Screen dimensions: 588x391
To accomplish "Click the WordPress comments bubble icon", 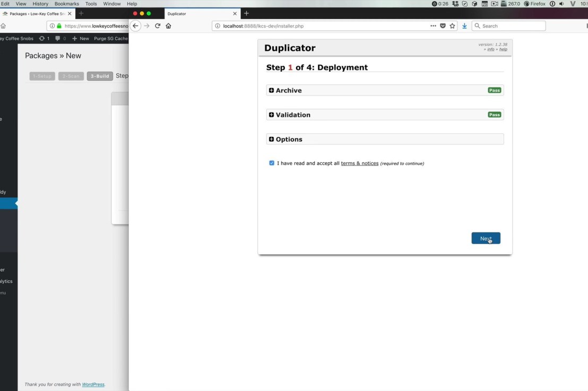I will [x=57, y=38].
